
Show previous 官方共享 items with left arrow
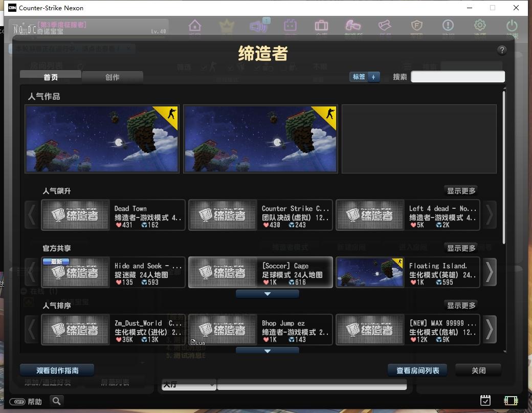32,272
